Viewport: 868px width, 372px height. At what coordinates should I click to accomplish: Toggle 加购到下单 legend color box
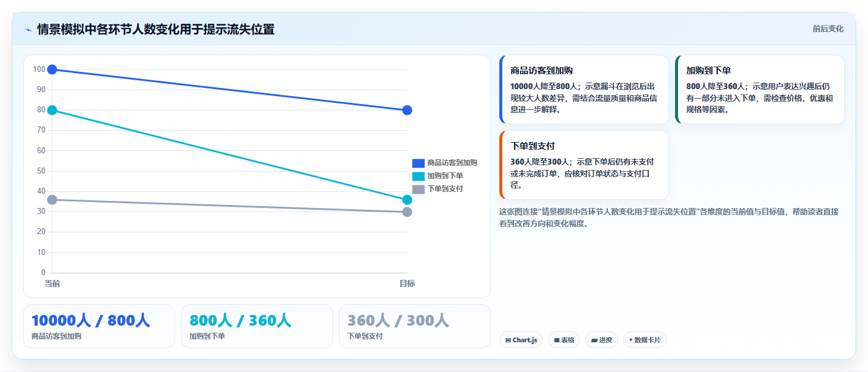(419, 176)
